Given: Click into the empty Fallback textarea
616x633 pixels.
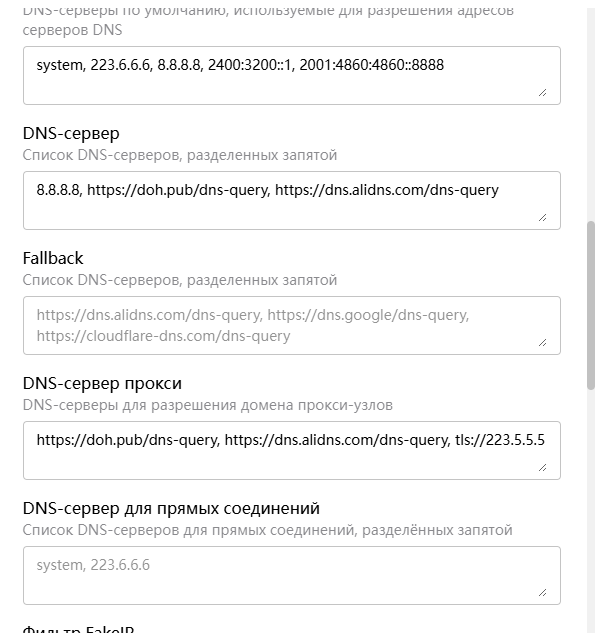Looking at the screenshot, I should [x=292, y=325].
